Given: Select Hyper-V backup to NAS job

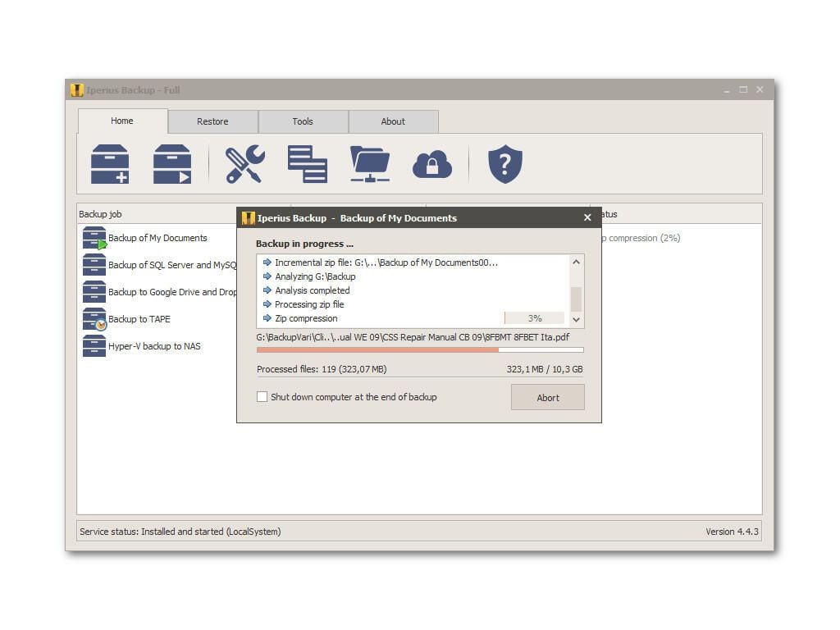Looking at the screenshot, I should click(154, 346).
